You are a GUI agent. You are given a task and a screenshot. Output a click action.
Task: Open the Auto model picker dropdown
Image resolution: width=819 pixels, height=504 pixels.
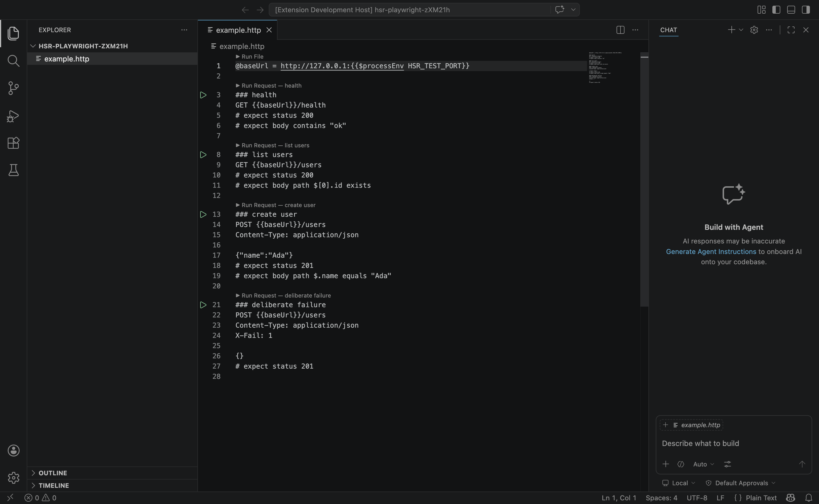tap(704, 464)
